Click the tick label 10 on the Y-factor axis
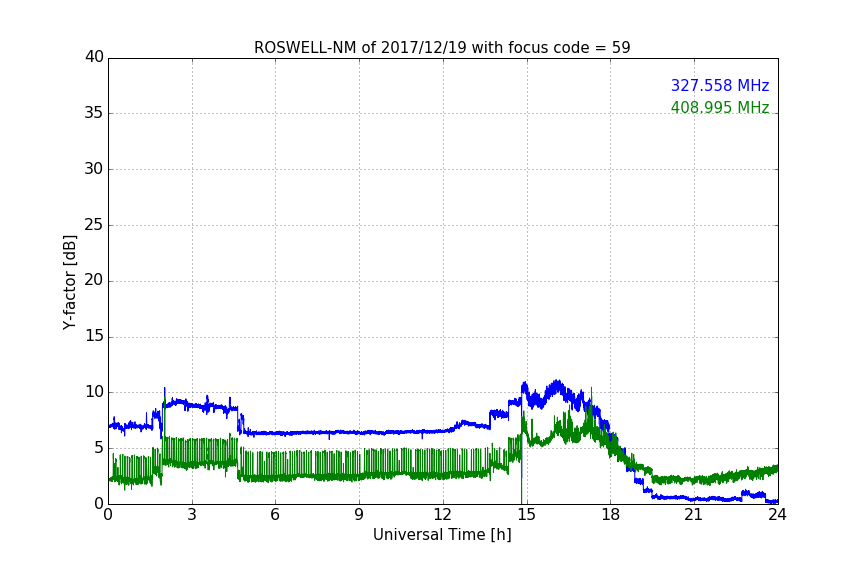The width and height of the screenshot is (864, 576). (94, 392)
